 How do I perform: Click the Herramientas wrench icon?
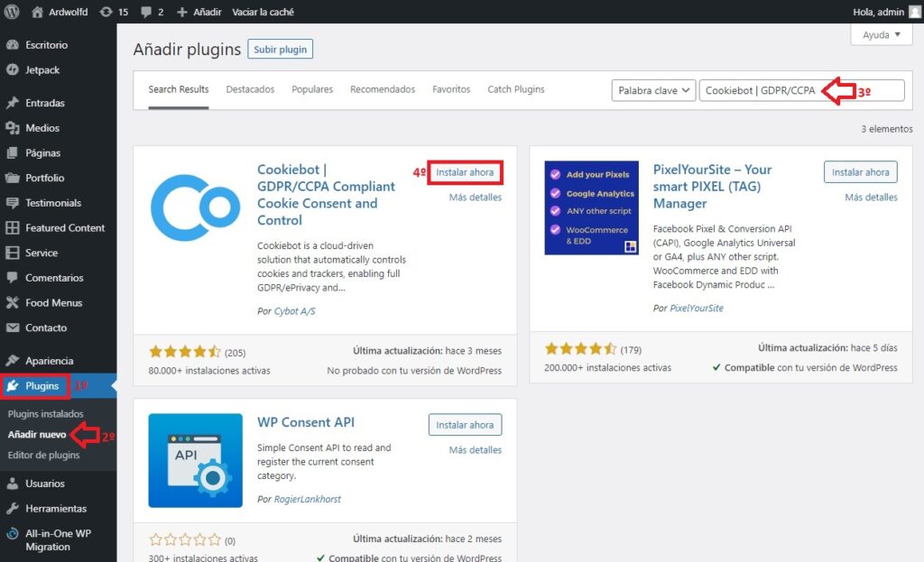pyautogui.click(x=13, y=509)
